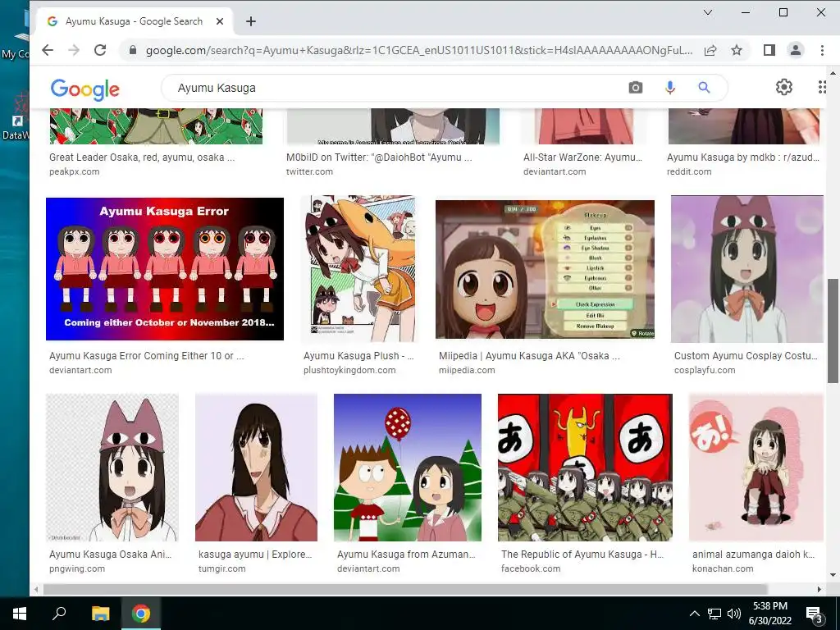Reload the current page
The height and width of the screenshot is (630, 840).
click(100, 50)
